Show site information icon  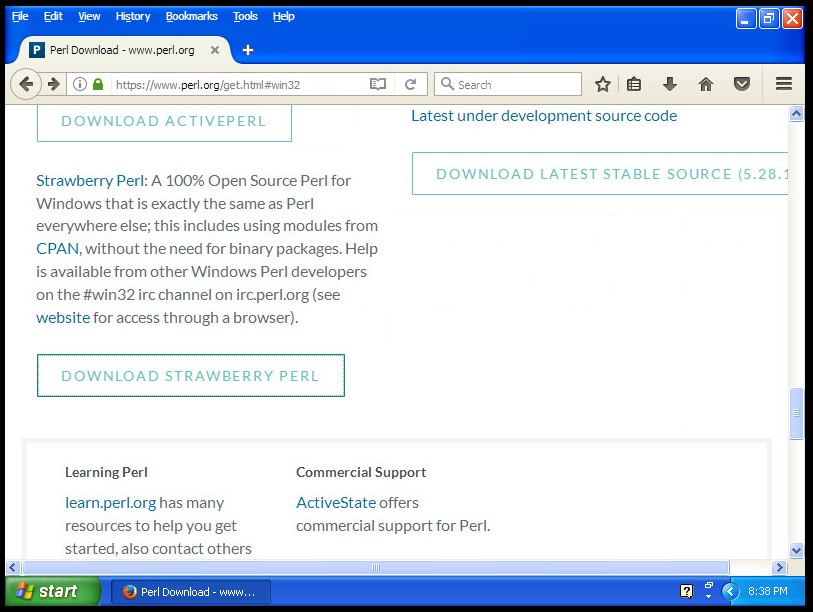pyautogui.click(x=80, y=85)
